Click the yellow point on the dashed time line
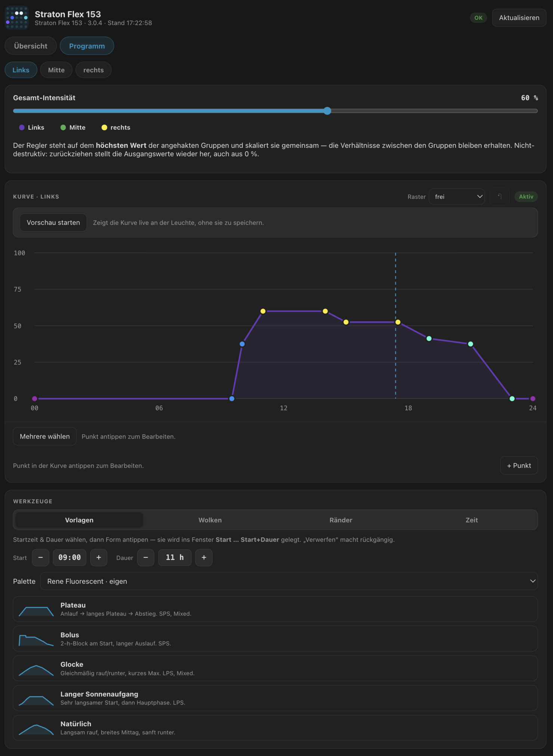Image resolution: width=553 pixels, height=756 pixels. coord(398,322)
